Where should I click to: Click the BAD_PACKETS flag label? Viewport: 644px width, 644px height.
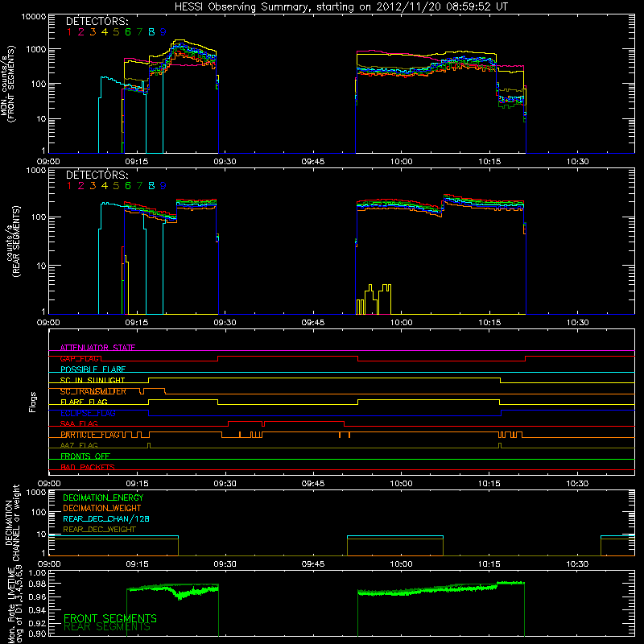click(x=88, y=467)
